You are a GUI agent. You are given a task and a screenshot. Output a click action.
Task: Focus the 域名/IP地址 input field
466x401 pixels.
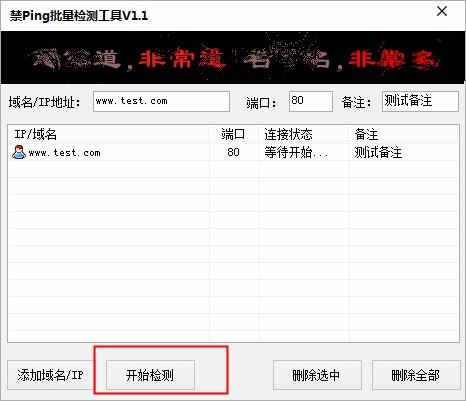point(161,101)
